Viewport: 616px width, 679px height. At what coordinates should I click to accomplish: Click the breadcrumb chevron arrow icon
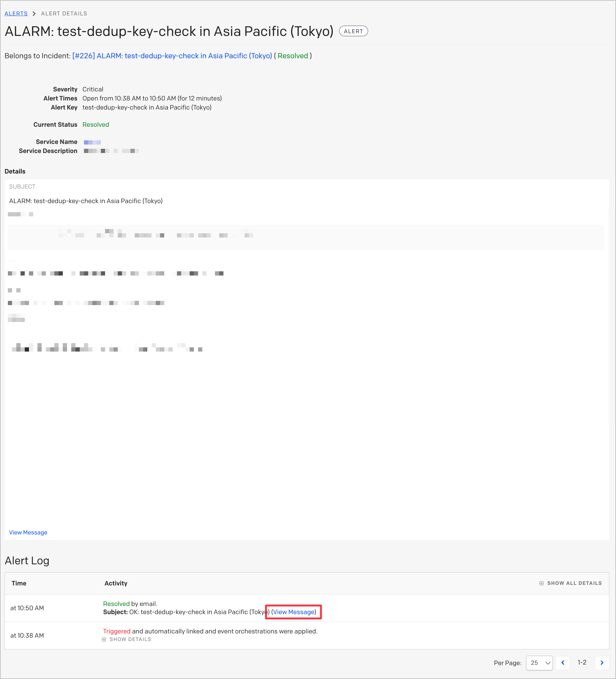point(34,14)
